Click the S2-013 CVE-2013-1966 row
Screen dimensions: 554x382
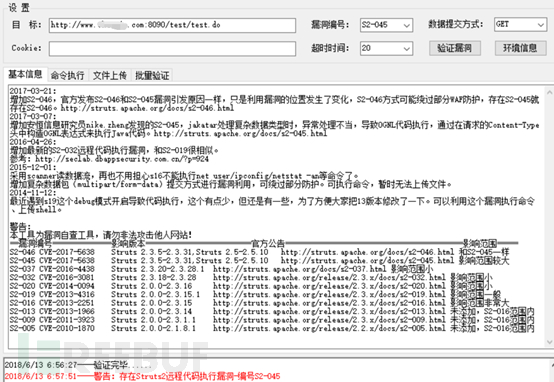pyautogui.click(x=272, y=312)
